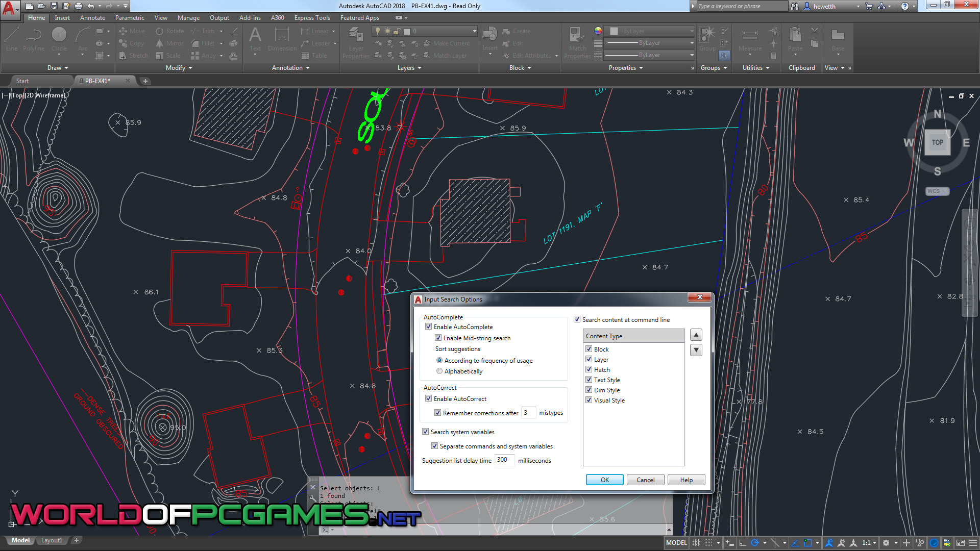Click the suggestion delay time field
This screenshot has height=551, width=980.
coord(504,460)
